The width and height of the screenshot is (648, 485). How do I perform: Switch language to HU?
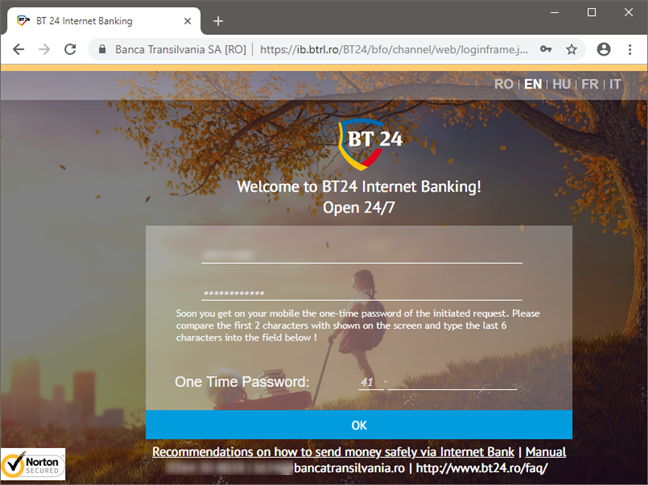coord(562,84)
